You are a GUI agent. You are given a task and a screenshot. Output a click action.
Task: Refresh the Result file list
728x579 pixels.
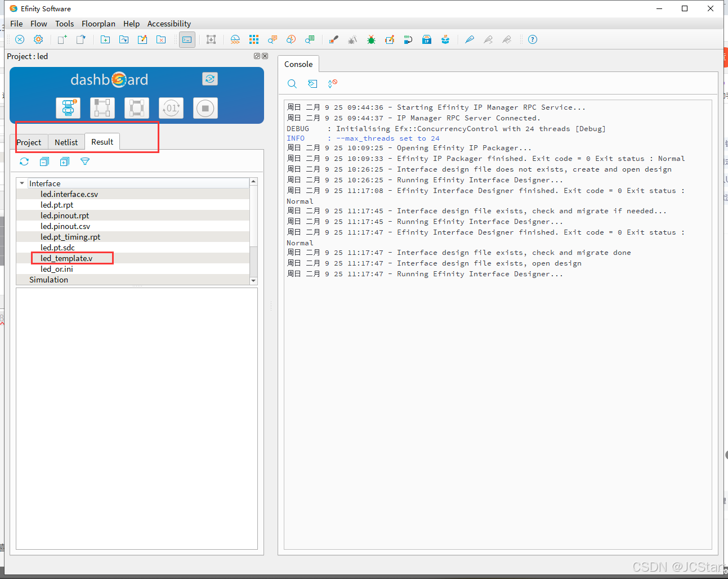tap(24, 161)
